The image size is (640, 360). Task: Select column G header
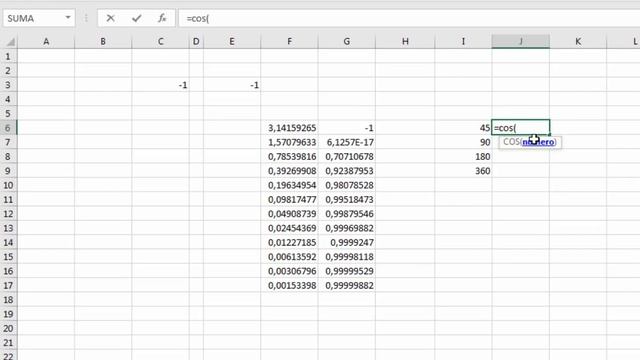(347, 42)
